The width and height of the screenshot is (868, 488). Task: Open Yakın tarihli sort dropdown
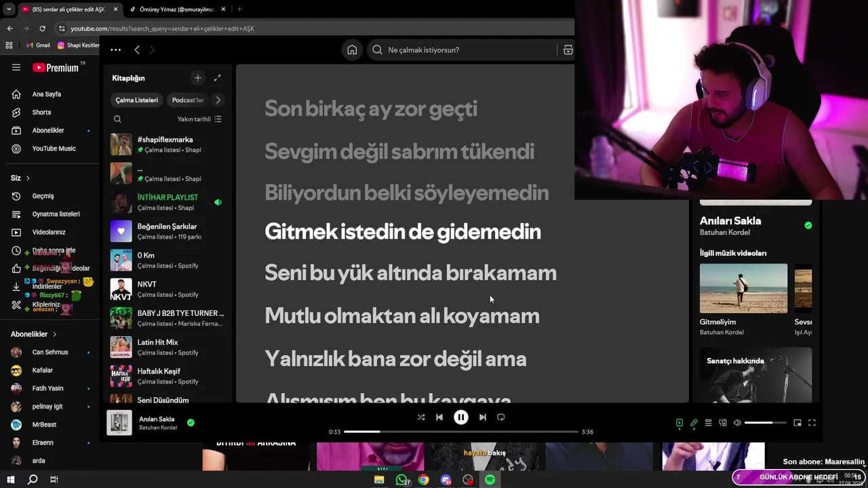coord(199,119)
